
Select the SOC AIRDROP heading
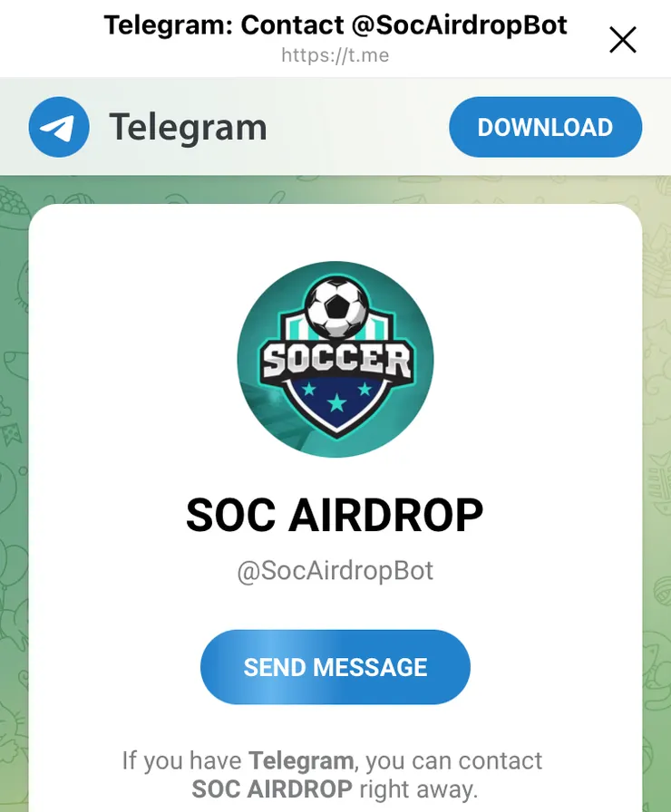(x=335, y=515)
